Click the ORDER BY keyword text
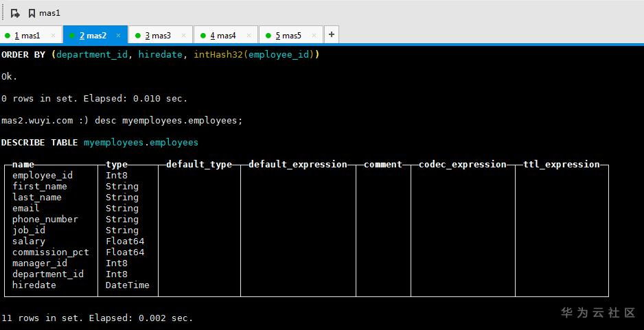The width and height of the screenshot is (644, 330). pyautogui.click(x=23, y=55)
